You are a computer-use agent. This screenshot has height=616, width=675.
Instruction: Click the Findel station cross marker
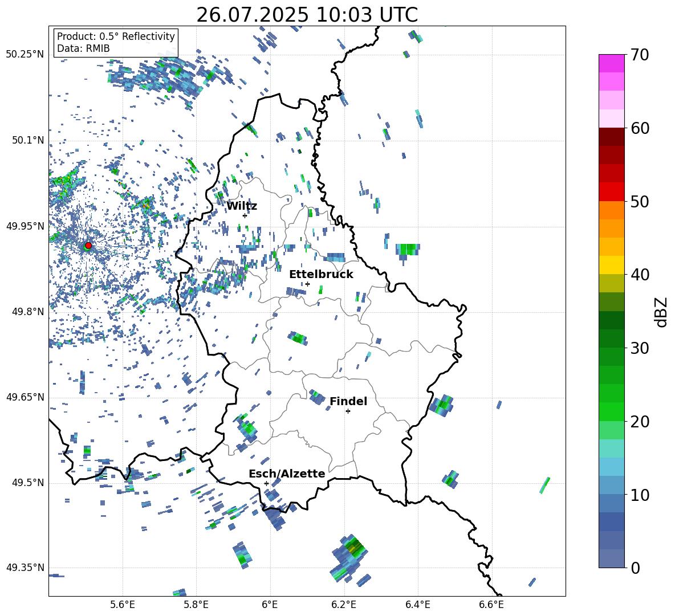coord(348,411)
